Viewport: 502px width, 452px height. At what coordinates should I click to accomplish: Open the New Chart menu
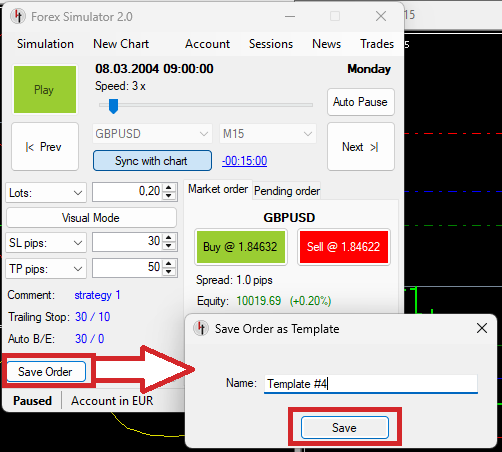tap(121, 44)
